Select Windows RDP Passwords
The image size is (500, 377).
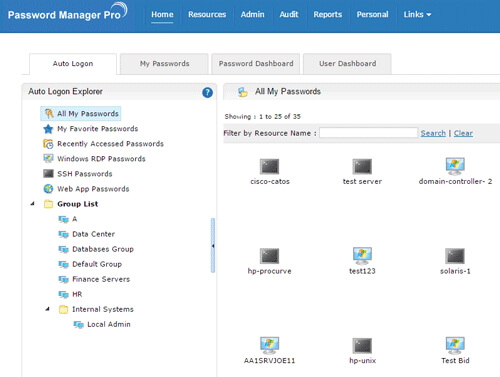[101, 159]
